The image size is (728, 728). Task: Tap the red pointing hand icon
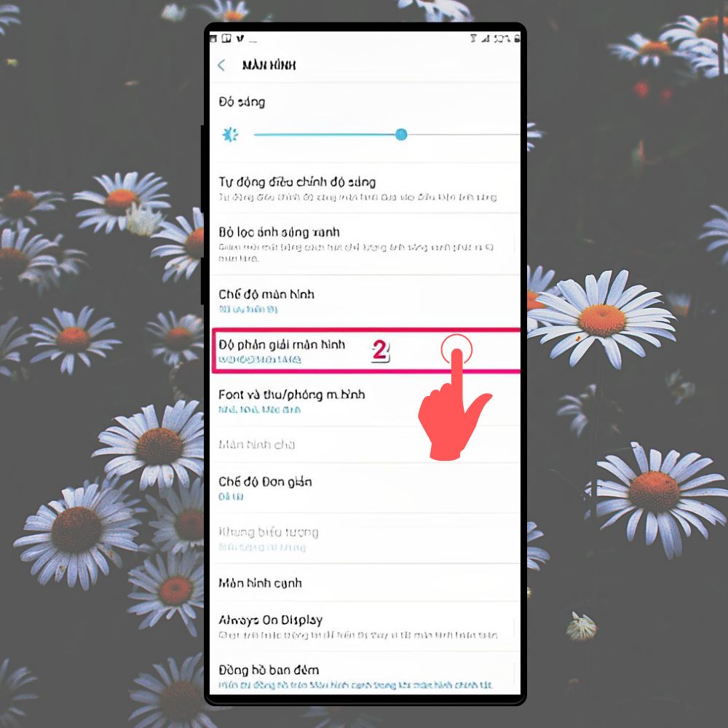pos(453,405)
